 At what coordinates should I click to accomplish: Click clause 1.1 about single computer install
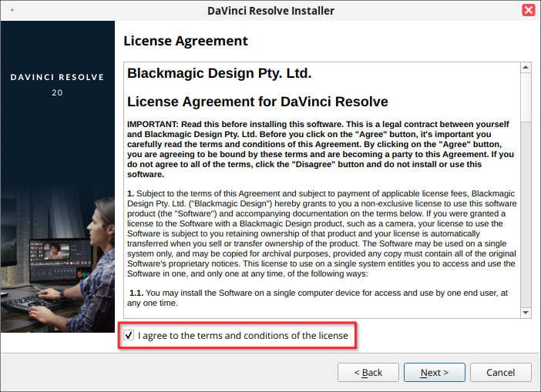(318, 298)
